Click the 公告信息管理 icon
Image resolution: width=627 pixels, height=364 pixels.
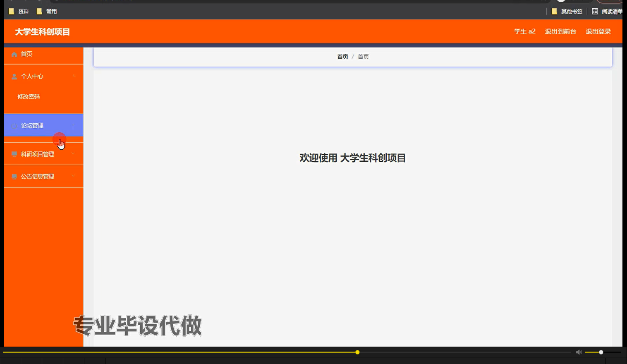pos(14,176)
